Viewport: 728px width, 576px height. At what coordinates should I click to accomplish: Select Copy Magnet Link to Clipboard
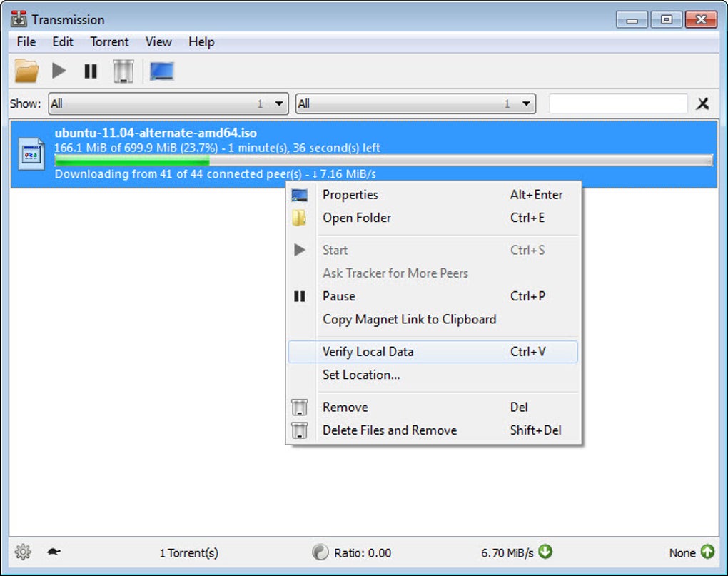[x=433, y=319]
